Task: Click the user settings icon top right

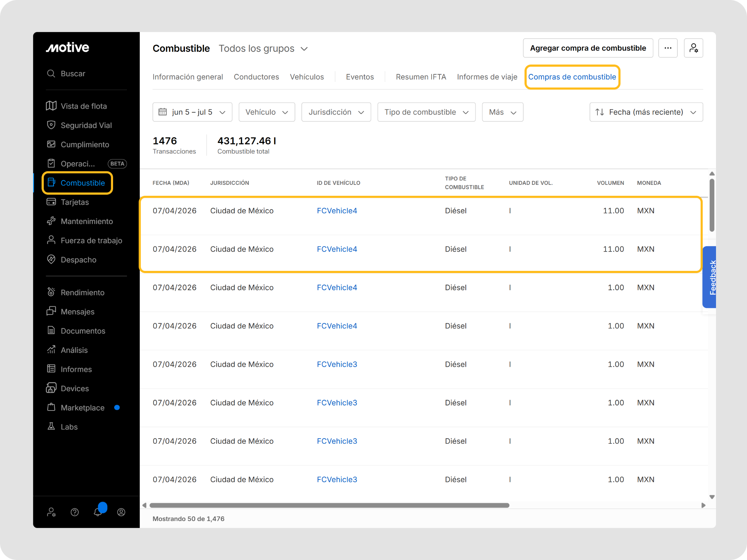Action: pos(693,48)
